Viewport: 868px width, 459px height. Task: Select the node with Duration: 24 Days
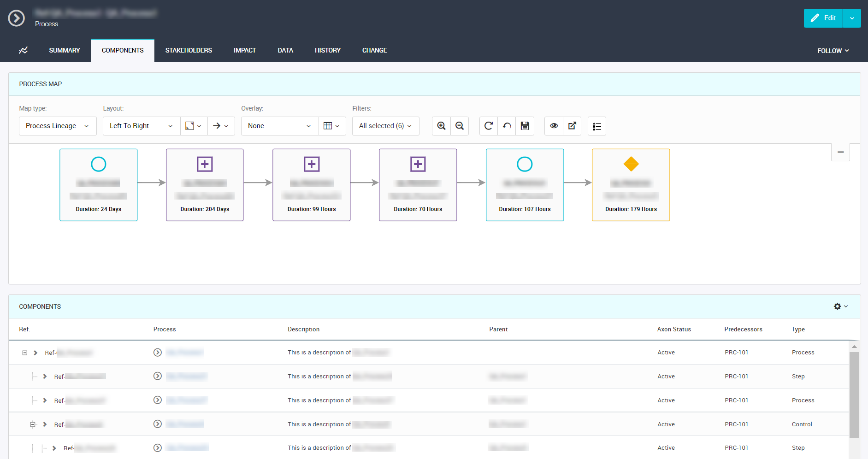click(99, 185)
